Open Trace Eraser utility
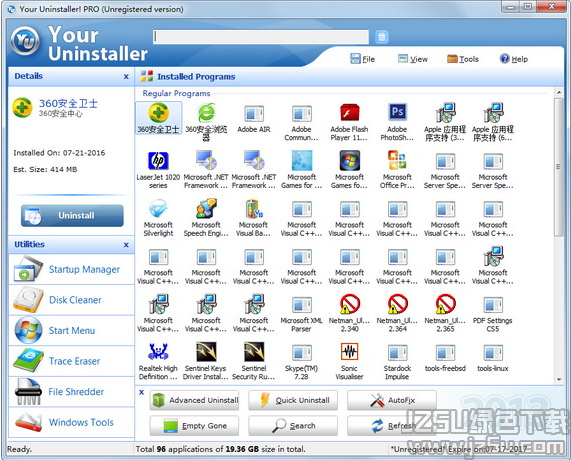Viewport: 571px width, 460px height. pos(71,361)
